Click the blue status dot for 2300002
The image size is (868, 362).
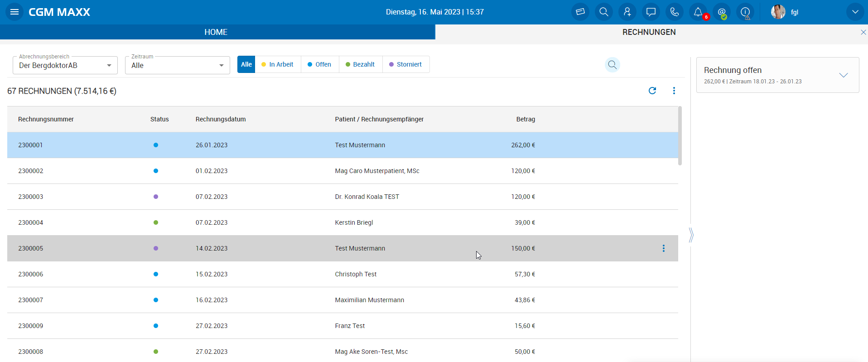[x=156, y=171]
